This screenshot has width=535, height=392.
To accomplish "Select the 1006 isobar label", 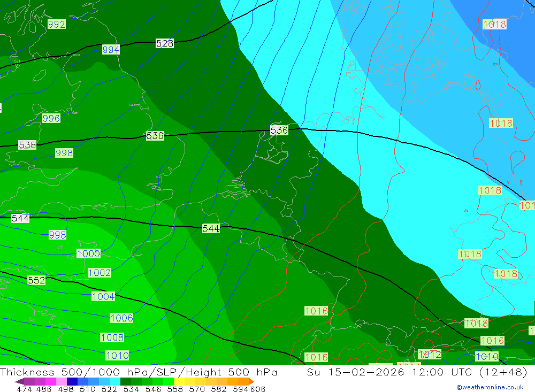I will (x=121, y=318).
